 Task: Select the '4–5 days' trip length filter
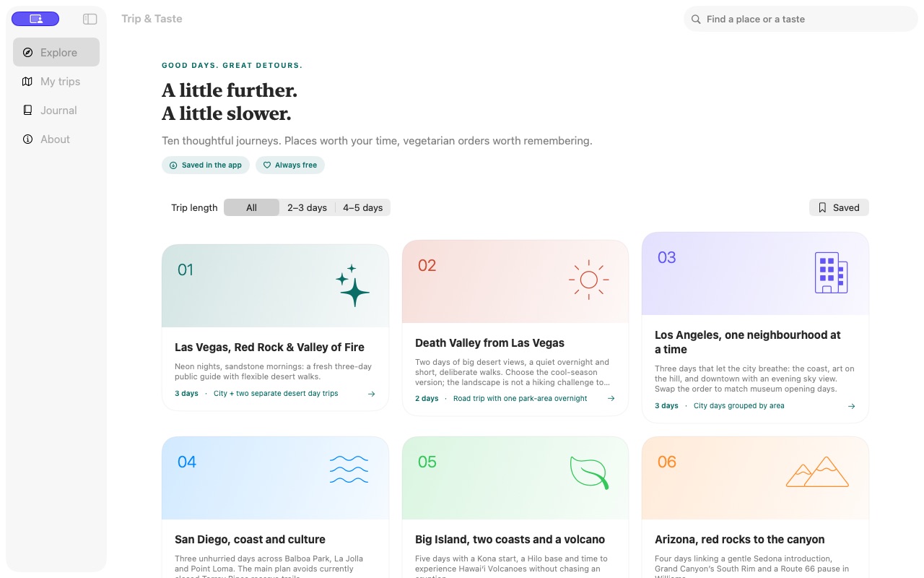pos(362,207)
